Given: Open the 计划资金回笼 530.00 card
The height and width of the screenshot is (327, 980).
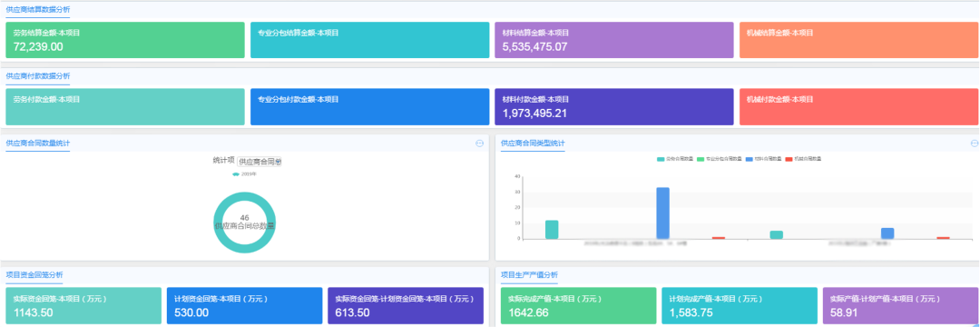Looking at the screenshot, I should [244, 306].
